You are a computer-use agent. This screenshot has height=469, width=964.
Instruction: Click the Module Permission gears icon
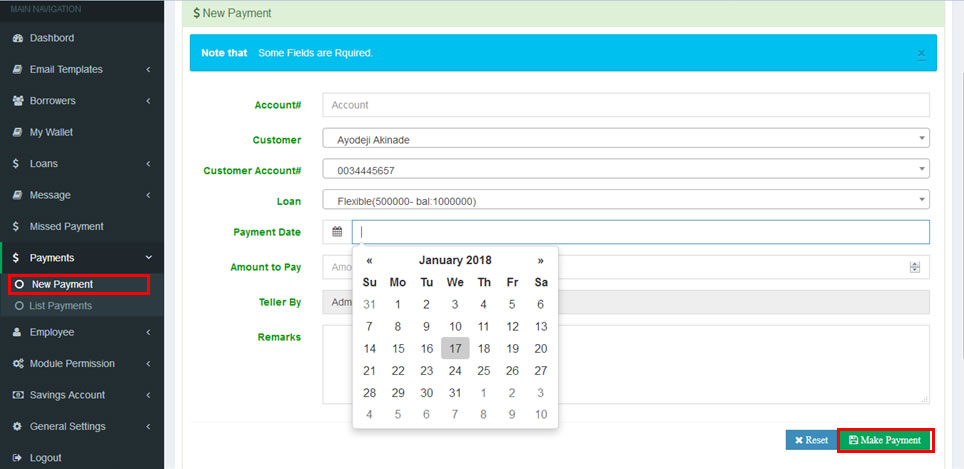coord(17,364)
